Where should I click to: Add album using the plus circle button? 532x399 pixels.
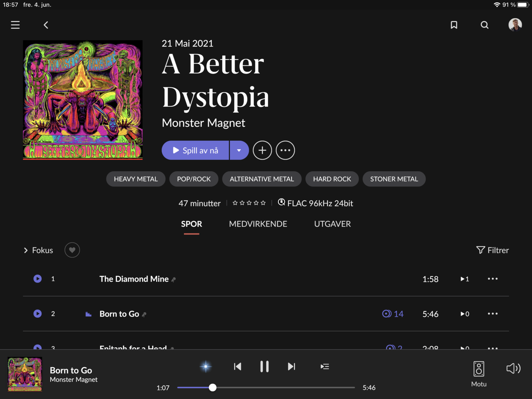[262, 150]
